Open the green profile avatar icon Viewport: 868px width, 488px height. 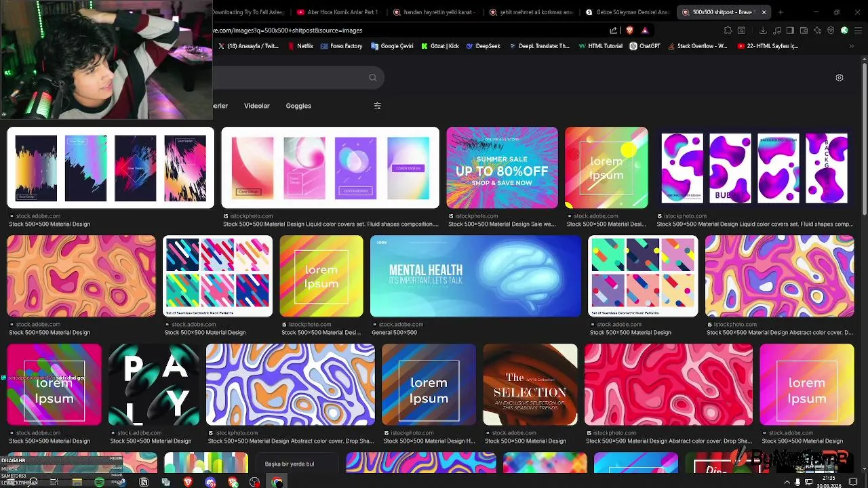(x=844, y=30)
